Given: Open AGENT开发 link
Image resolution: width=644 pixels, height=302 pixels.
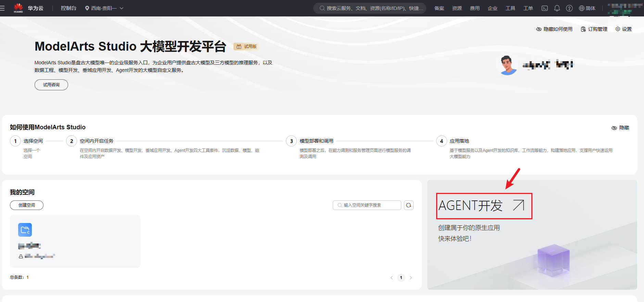Looking at the screenshot, I should [x=471, y=206].
